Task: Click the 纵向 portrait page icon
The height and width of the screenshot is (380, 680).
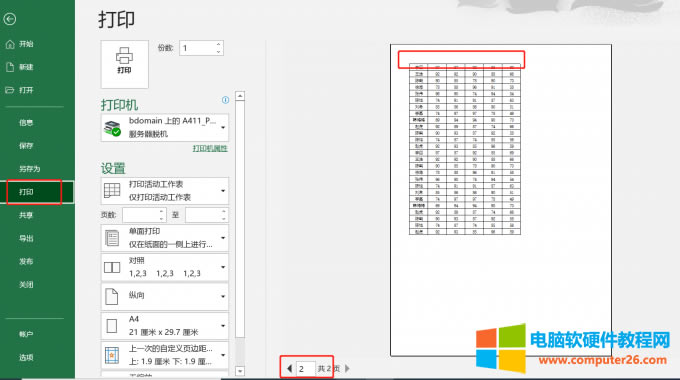Action: click(x=112, y=297)
